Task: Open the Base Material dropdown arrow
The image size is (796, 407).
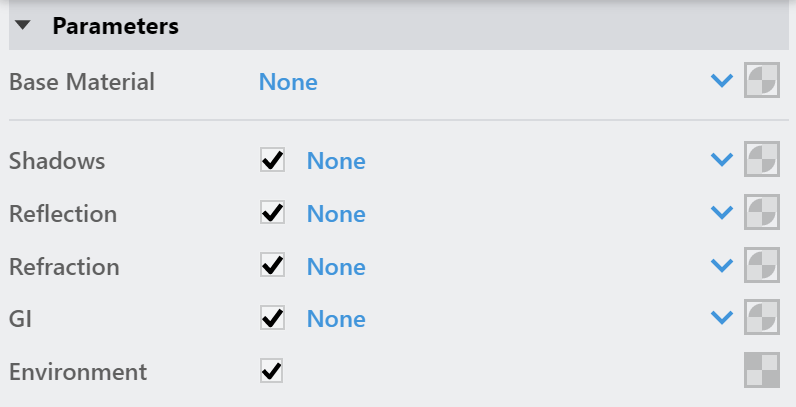Action: tap(721, 80)
